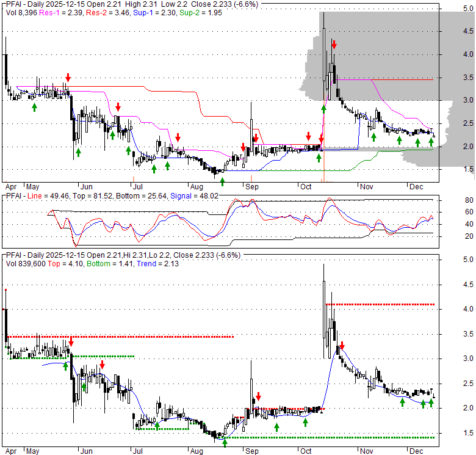Click the Nov month label on bottom chart axis
This screenshot has width=476, height=455.
pyautogui.click(x=366, y=450)
